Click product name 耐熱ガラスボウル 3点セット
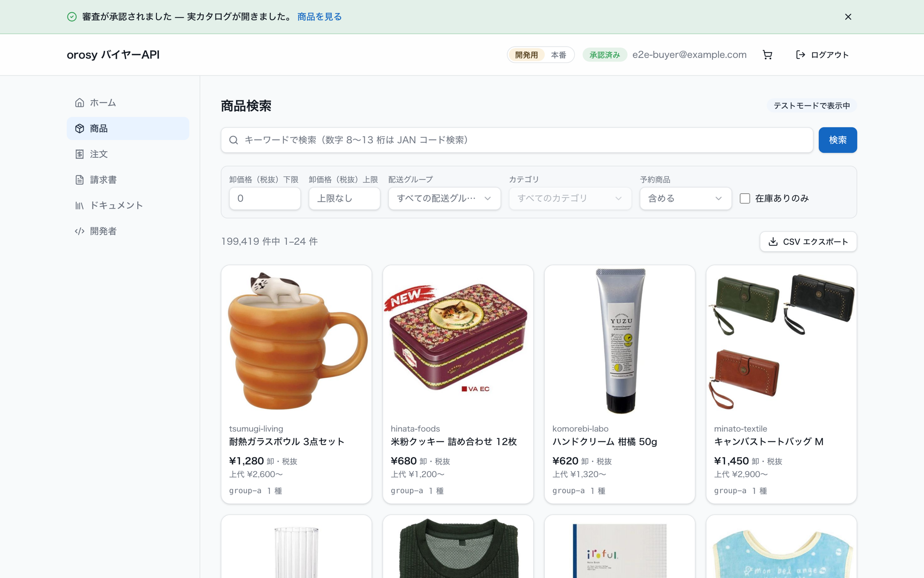This screenshot has width=924, height=578. click(287, 442)
